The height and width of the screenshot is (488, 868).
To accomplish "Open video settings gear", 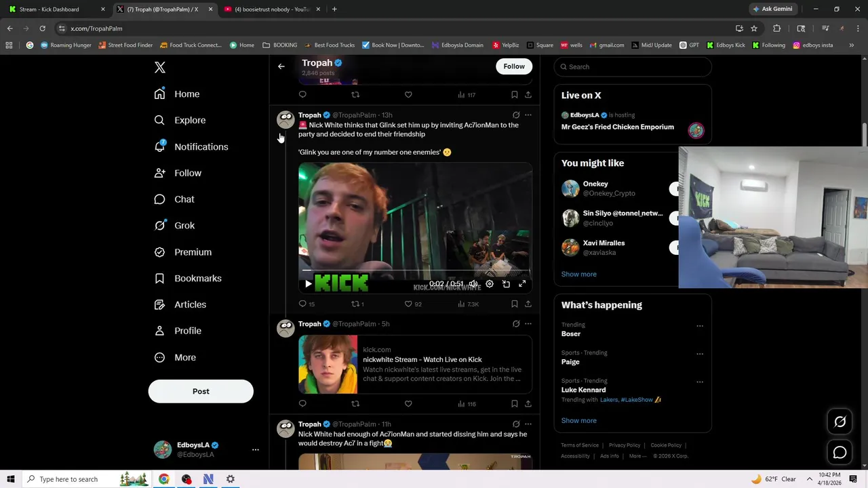I will [x=490, y=284].
